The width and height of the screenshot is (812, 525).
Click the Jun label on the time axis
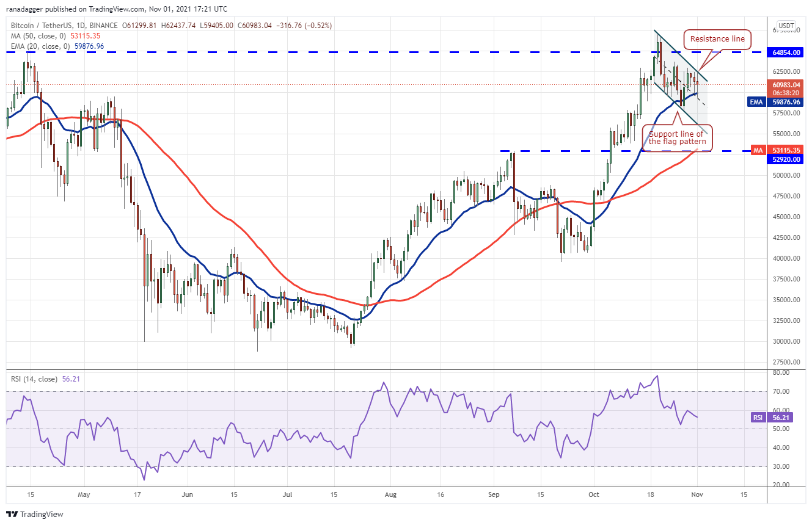(187, 494)
